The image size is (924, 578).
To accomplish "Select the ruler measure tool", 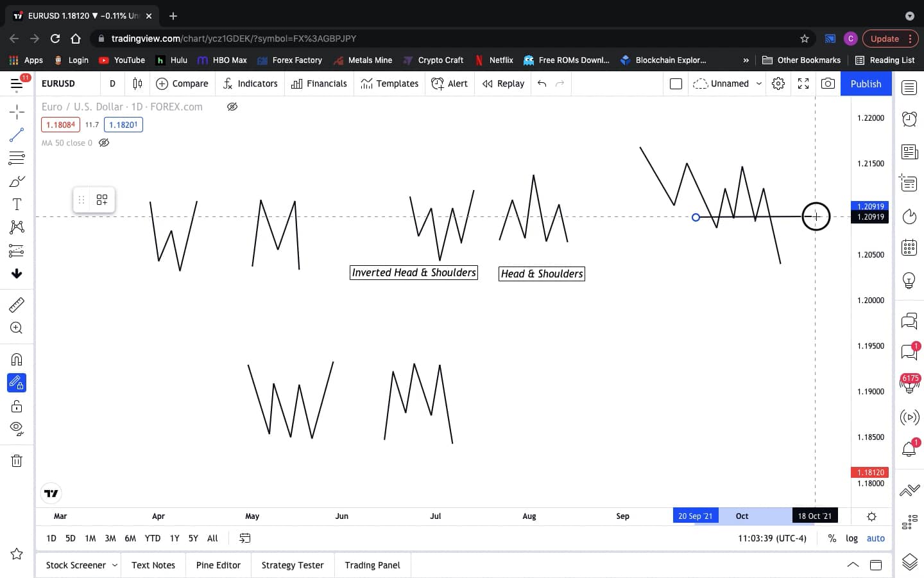I will pyautogui.click(x=17, y=304).
